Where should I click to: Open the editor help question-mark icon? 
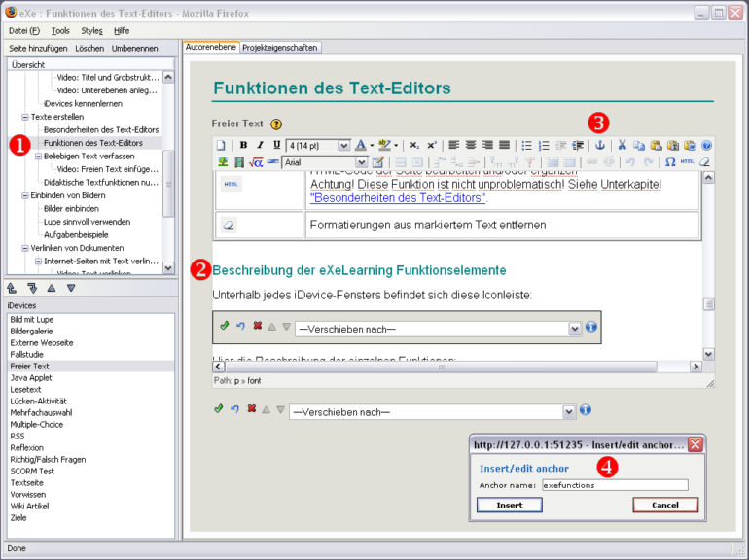pyautogui.click(x=707, y=145)
